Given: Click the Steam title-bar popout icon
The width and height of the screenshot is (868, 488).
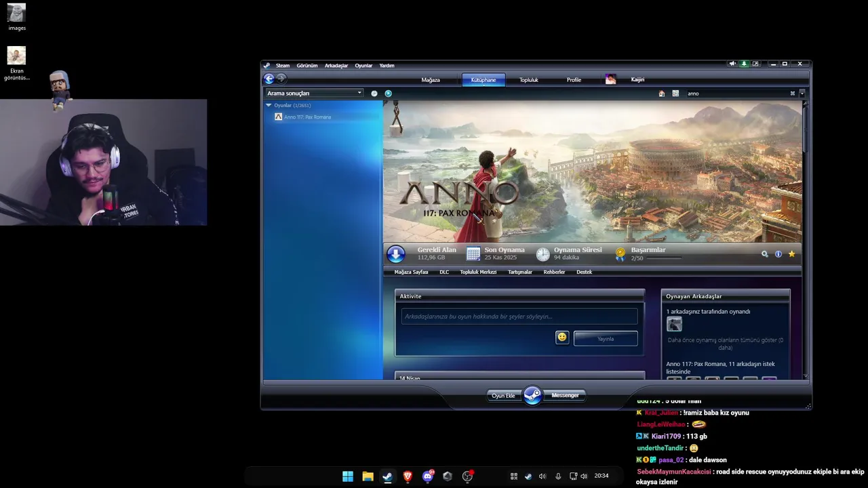Looking at the screenshot, I should 755,64.
